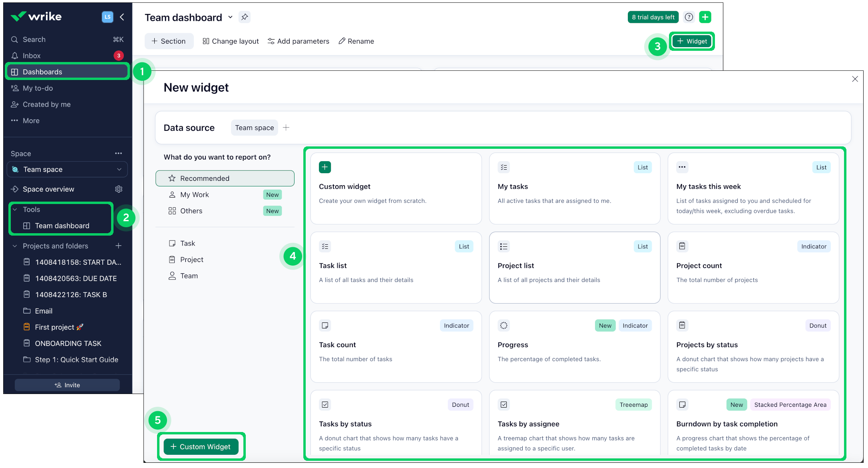868x468 pixels.
Task: Choose the Project list widget card
Action: 574,268
